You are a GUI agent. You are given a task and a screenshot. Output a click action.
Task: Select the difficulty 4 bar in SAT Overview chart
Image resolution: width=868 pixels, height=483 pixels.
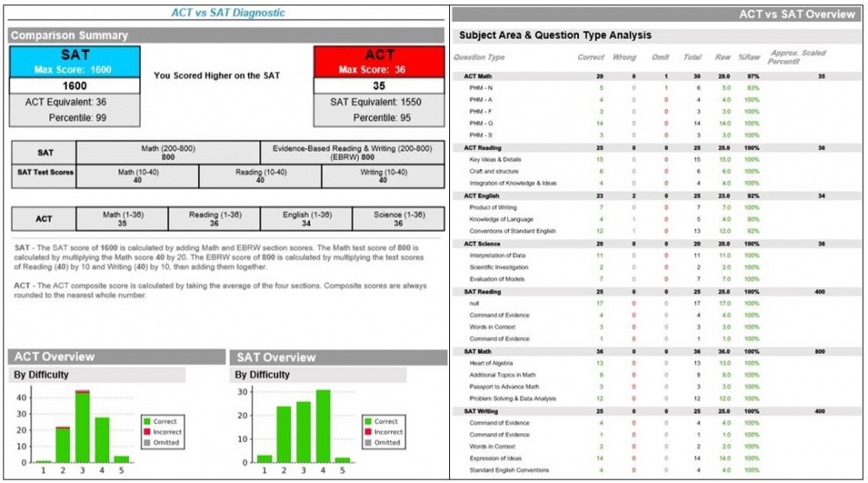[324, 426]
